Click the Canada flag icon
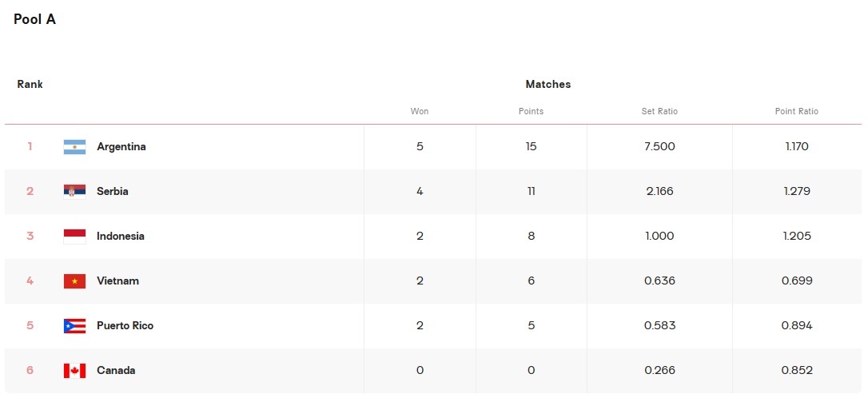 point(74,371)
